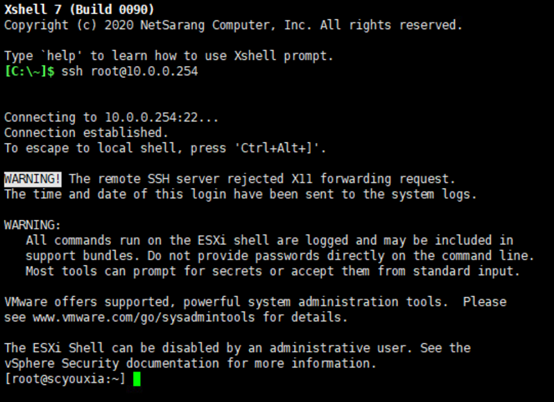Click the Copyright NetSarang Computer line
554x402 pixels.
pos(233,25)
